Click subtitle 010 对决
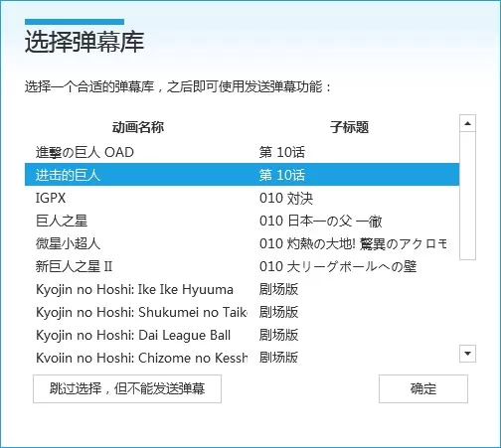 (286, 198)
